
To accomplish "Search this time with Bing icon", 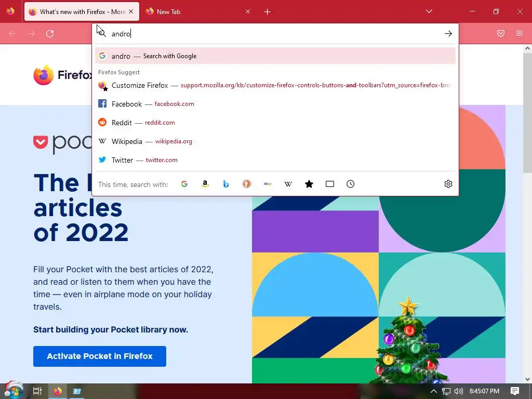I will pos(226,184).
